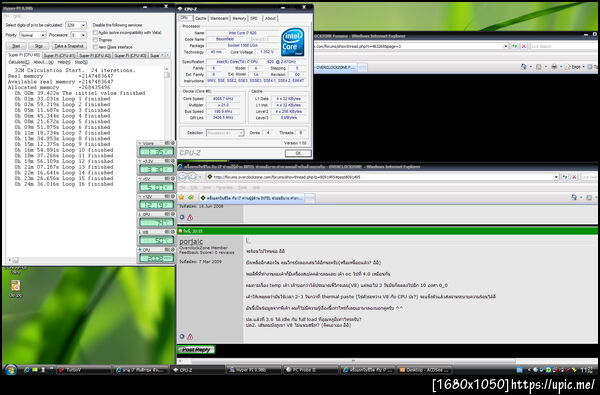Image resolution: width=600 pixels, height=395 pixels.
Task: Click Hyper PI taskbar button
Action: point(254,370)
